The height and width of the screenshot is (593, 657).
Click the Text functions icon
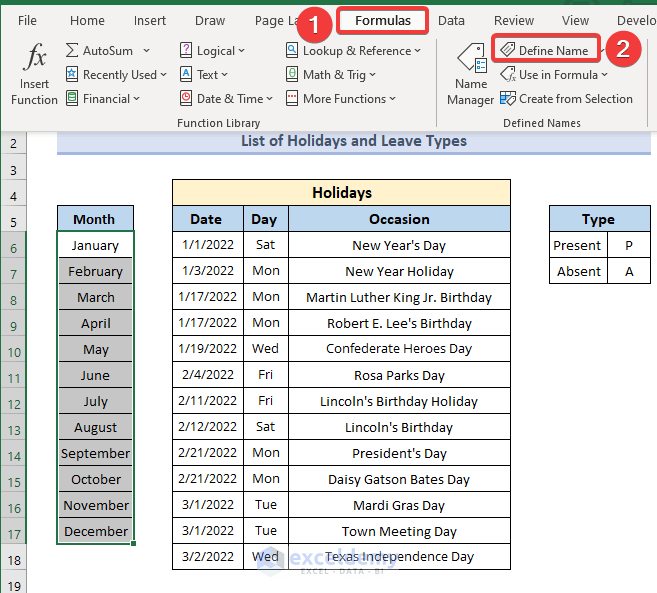click(186, 75)
